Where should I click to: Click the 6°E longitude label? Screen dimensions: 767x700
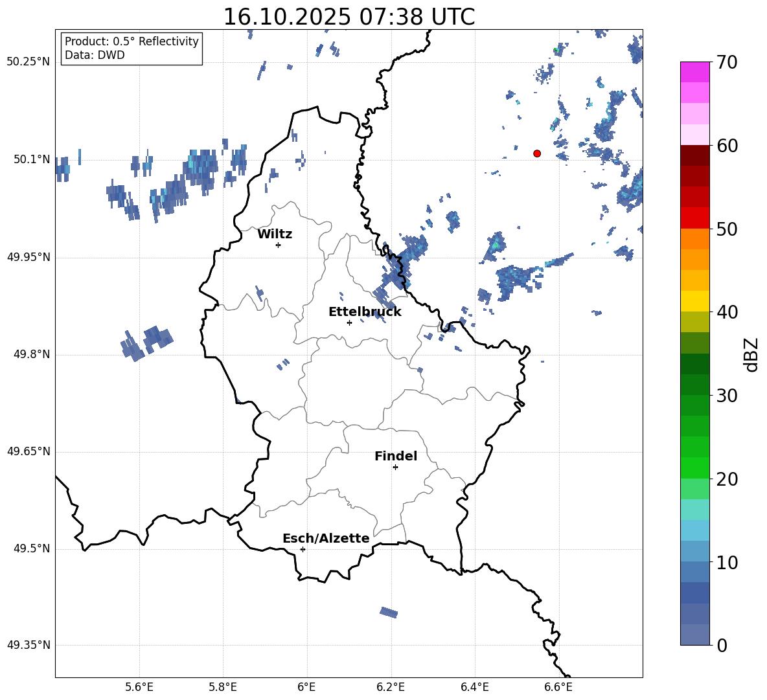tap(306, 687)
